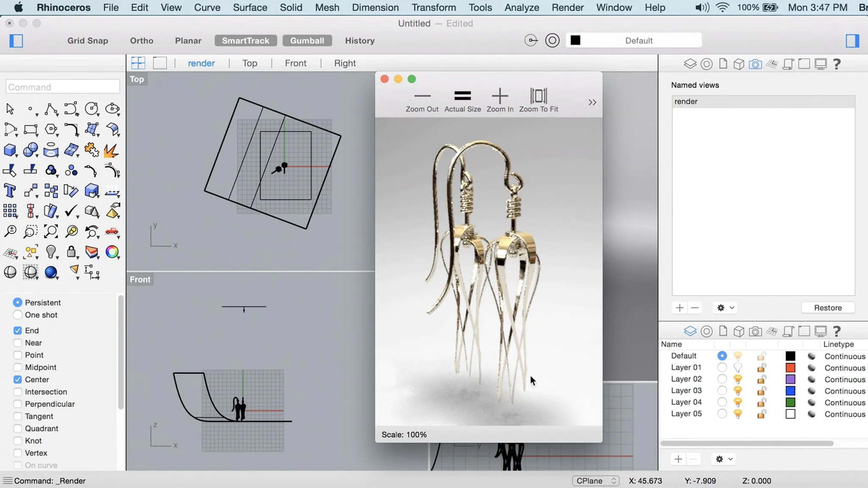868x488 pixels.
Task: Select the Text object tool icon
Action: click(9, 191)
